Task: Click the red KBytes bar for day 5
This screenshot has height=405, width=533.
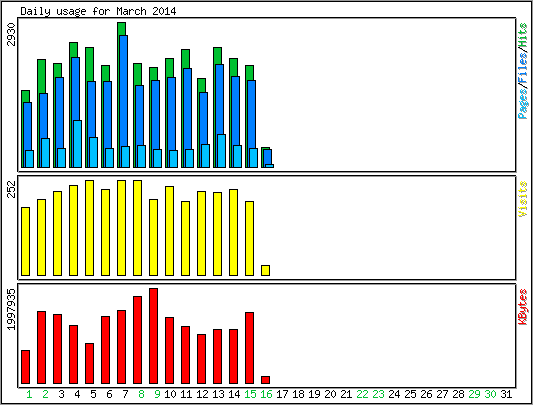Action: point(89,364)
